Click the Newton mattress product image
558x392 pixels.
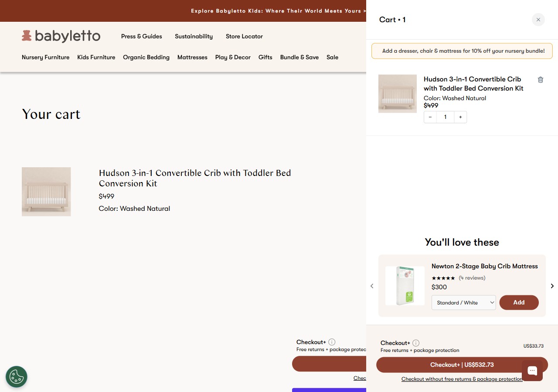pos(405,286)
